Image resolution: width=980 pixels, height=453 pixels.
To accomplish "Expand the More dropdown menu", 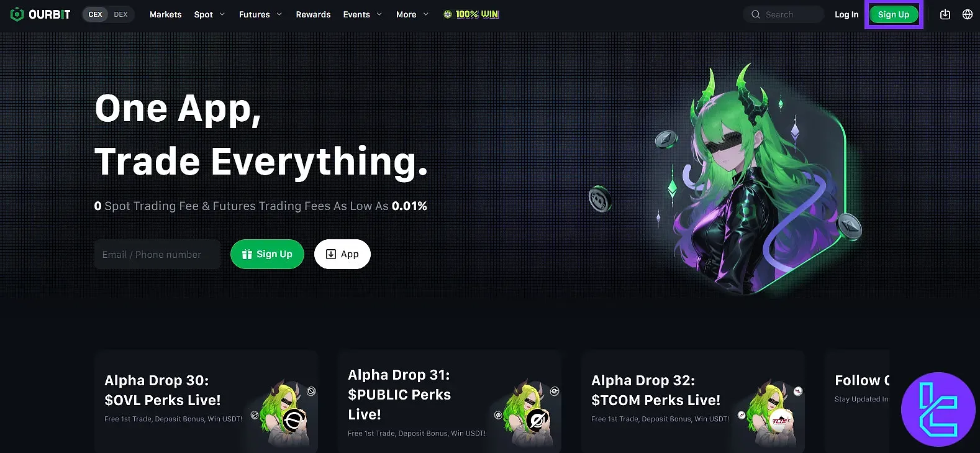I will point(412,14).
